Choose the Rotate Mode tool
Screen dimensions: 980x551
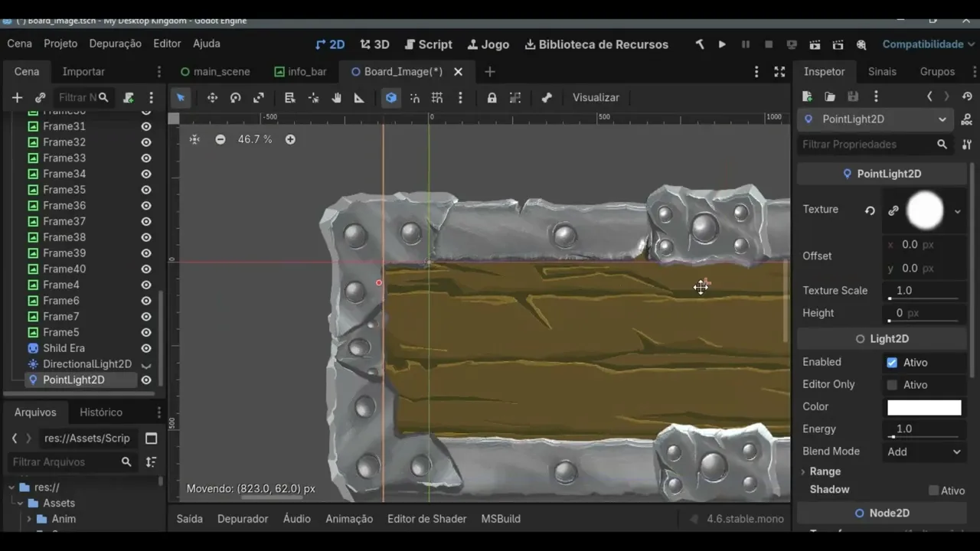tap(235, 98)
